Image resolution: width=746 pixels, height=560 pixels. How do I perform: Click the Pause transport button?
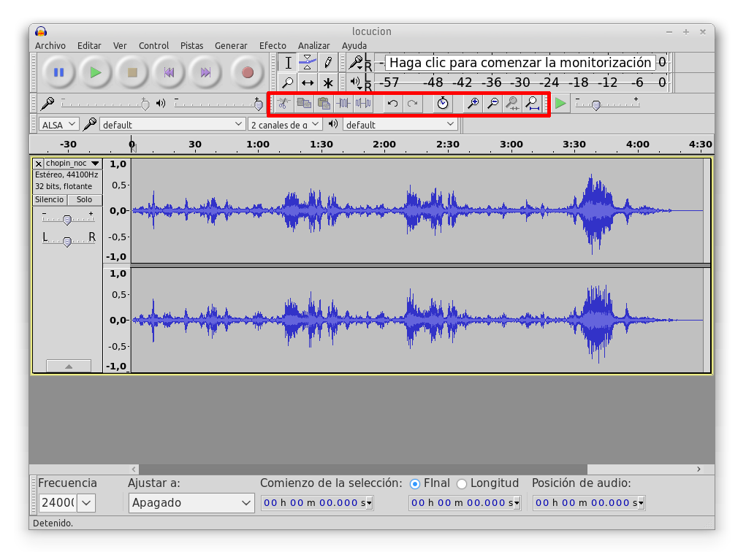pyautogui.click(x=59, y=72)
